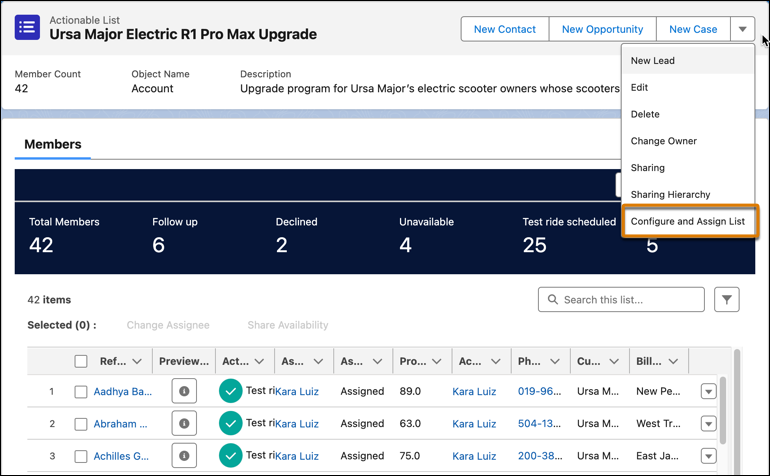Click green checkmark status icon in Achilles row
The height and width of the screenshot is (476, 770).
(x=230, y=456)
